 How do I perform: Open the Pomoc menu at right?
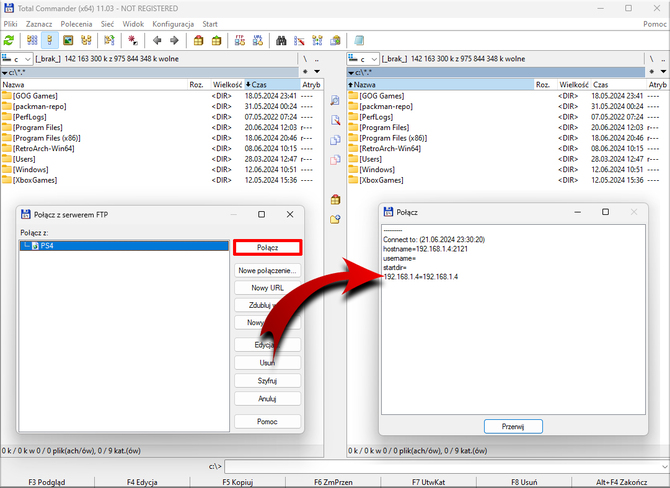[655, 24]
